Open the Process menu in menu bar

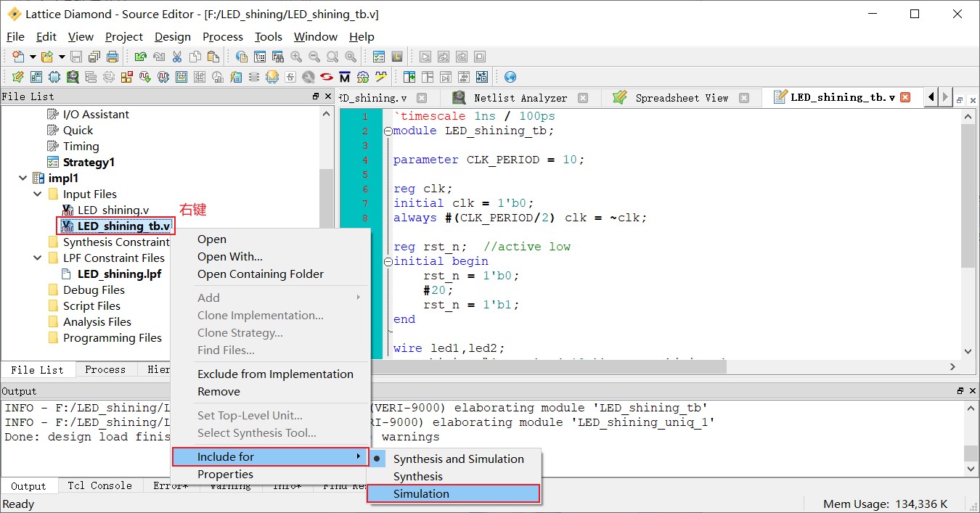pyautogui.click(x=222, y=36)
